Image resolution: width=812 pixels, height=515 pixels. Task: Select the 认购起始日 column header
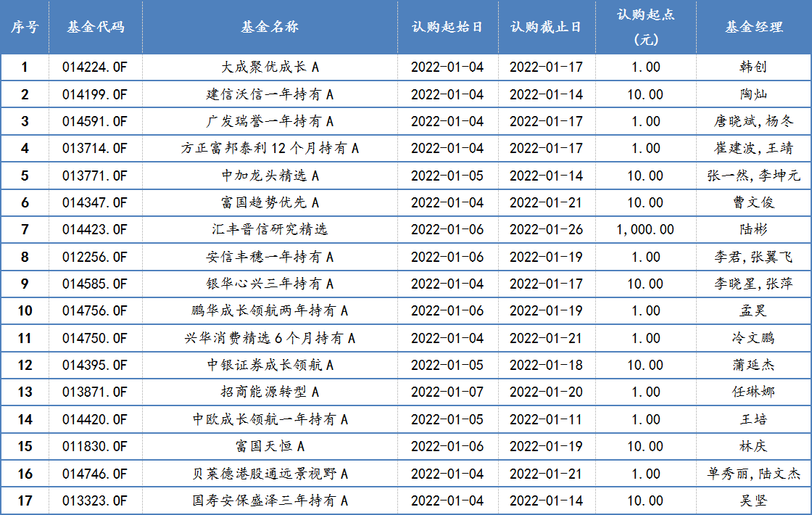[447, 27]
